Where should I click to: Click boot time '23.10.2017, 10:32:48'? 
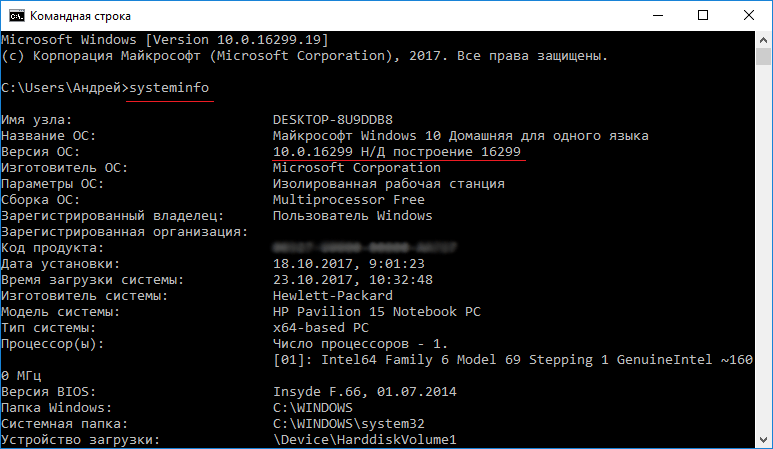[x=353, y=279]
